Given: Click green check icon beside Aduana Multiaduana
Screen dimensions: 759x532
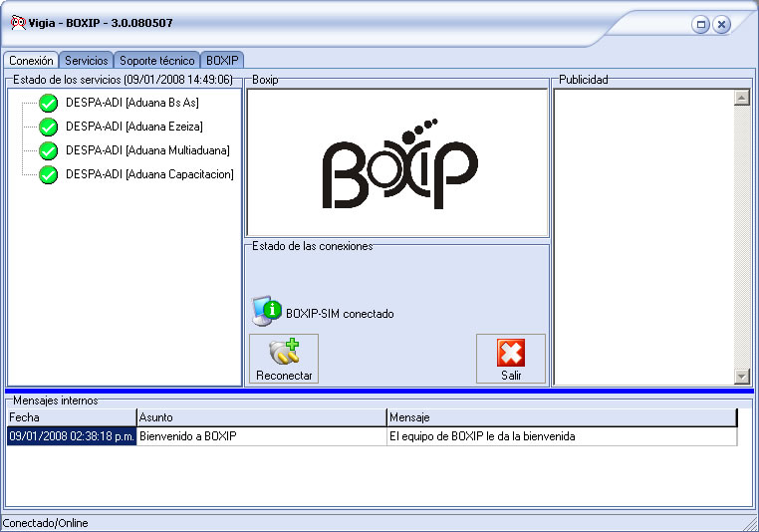Looking at the screenshot, I should [x=48, y=150].
